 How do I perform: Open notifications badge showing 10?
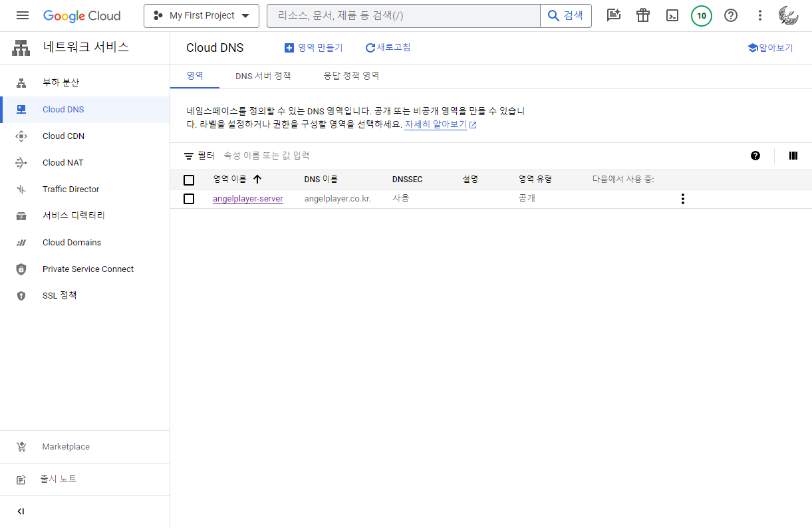tap(702, 15)
